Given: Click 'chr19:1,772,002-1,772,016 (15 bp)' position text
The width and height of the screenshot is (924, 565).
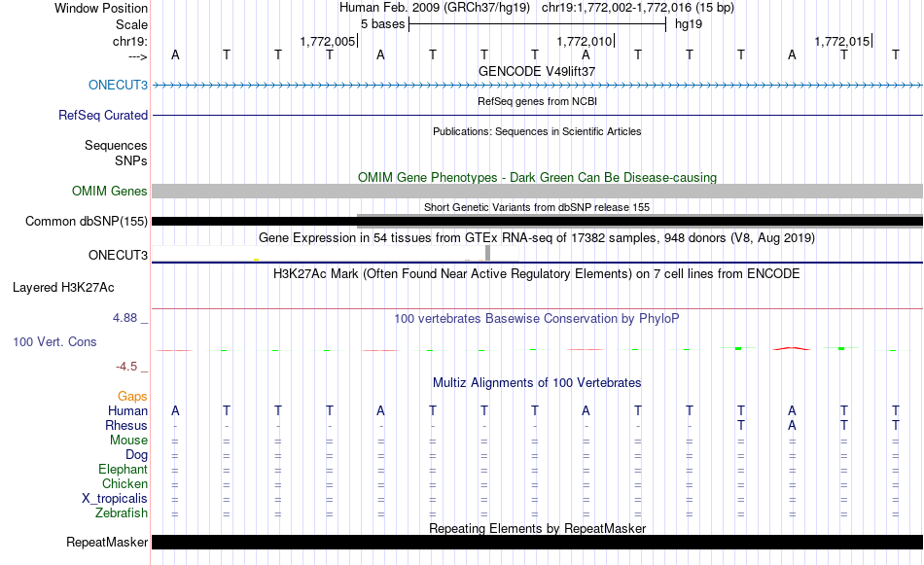Looking at the screenshot, I should (638, 8).
